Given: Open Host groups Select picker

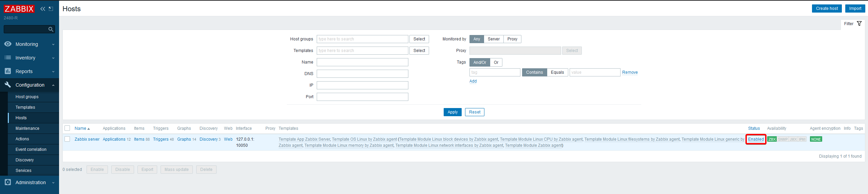Looking at the screenshot, I should coord(419,39).
